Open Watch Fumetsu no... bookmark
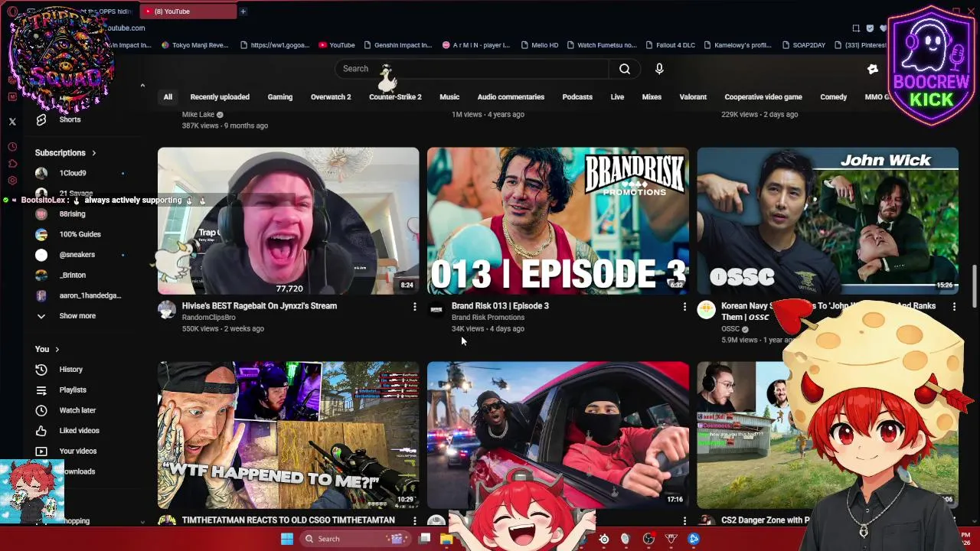The width and height of the screenshot is (980, 551). pyautogui.click(x=601, y=45)
